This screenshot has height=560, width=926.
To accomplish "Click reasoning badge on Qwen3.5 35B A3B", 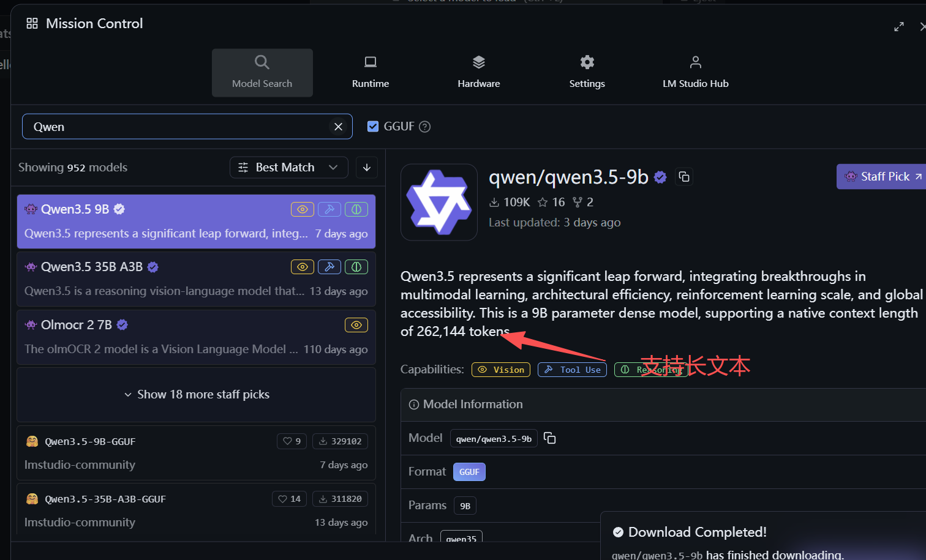I will coord(356,267).
